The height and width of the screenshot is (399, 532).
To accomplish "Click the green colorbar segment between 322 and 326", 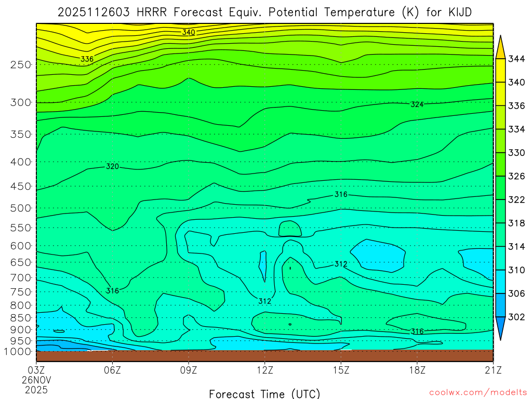I will pyautogui.click(x=500, y=188).
